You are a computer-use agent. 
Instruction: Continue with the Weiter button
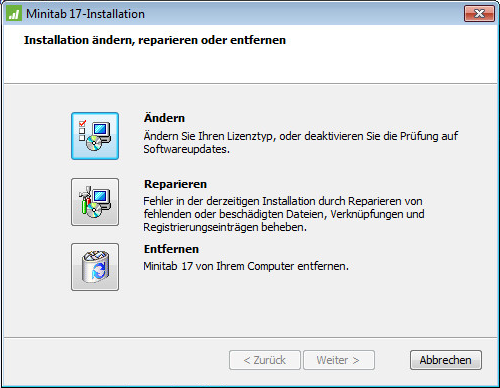coord(339,360)
